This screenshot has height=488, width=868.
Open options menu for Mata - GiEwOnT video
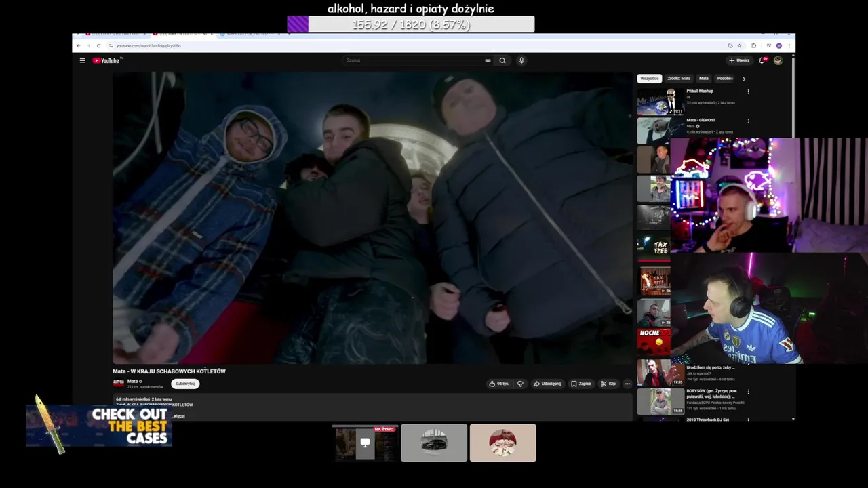coord(748,121)
